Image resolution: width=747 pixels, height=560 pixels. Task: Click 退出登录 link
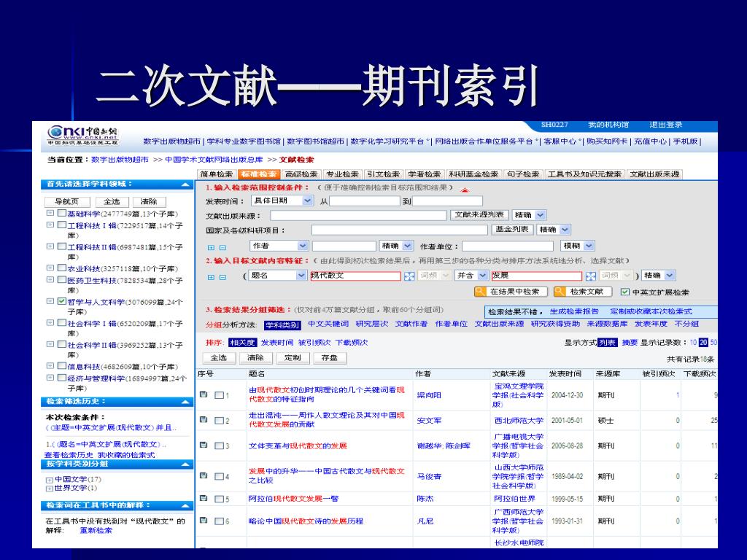[x=666, y=125]
